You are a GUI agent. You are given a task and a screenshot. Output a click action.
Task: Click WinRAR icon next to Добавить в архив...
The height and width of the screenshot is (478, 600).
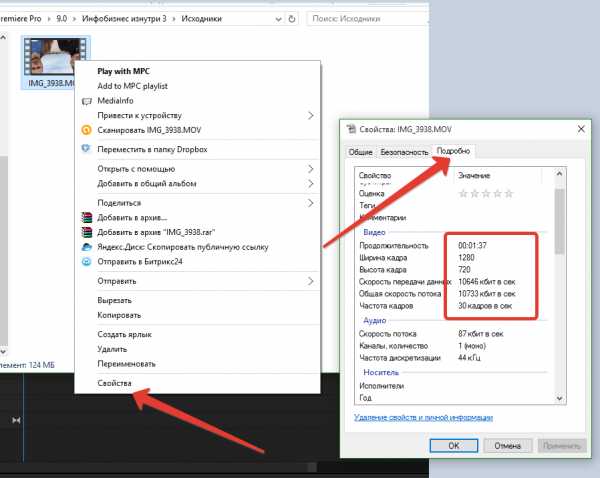pyautogui.click(x=87, y=217)
